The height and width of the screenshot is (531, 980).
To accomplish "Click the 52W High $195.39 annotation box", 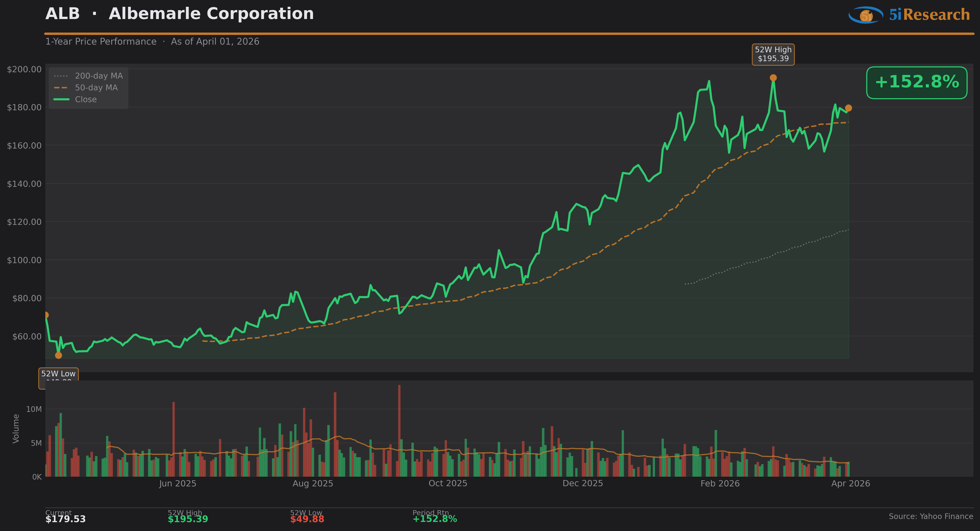I will pyautogui.click(x=773, y=54).
